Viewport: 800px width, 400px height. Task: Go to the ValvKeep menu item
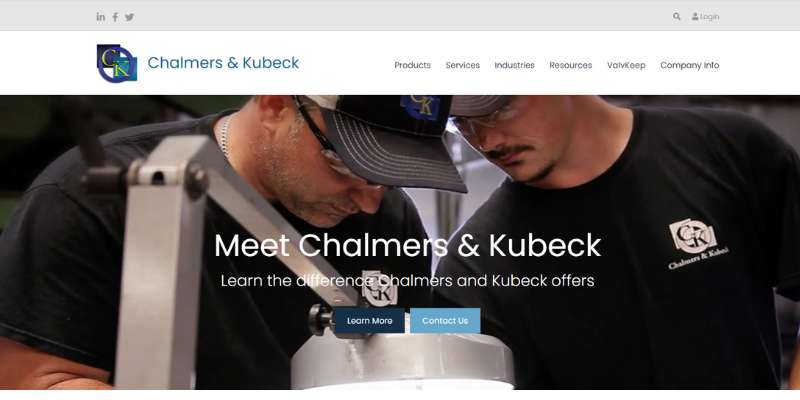(x=626, y=65)
